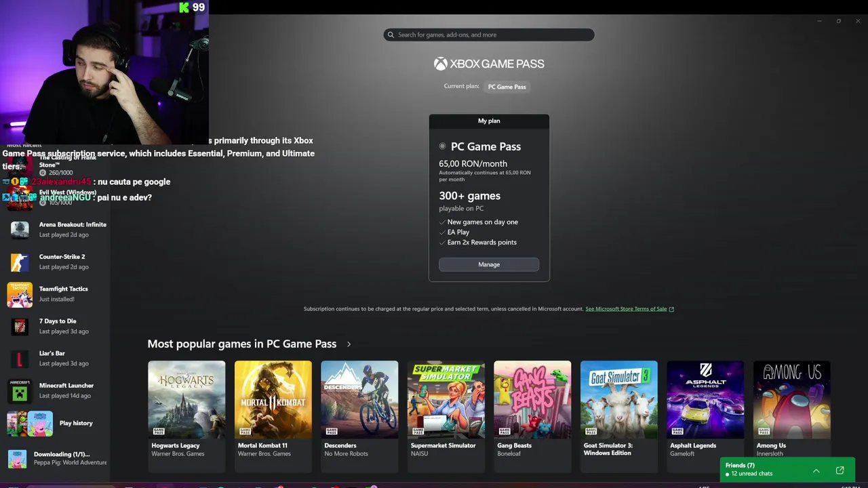Click Minecraft Launcher sidebar icon
Screen dimensions: 868x488
click(20, 390)
